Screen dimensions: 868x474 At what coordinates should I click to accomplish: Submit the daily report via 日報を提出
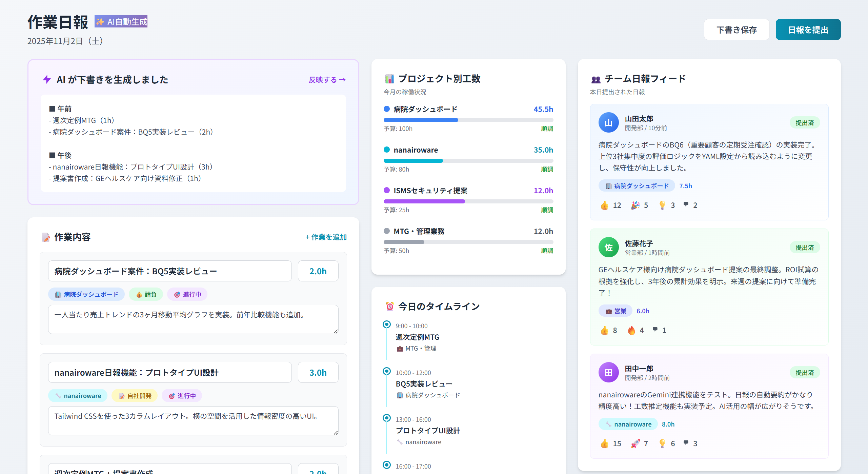[808, 29]
